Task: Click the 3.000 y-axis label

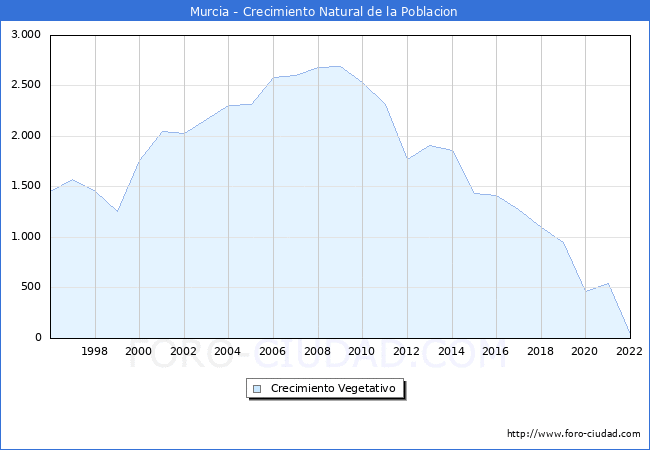Action: tap(26, 34)
